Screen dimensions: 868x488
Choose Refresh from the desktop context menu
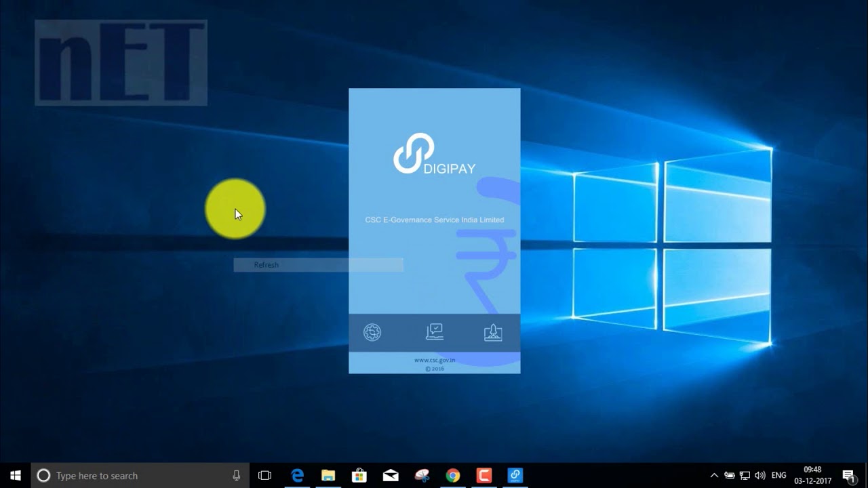(x=318, y=265)
